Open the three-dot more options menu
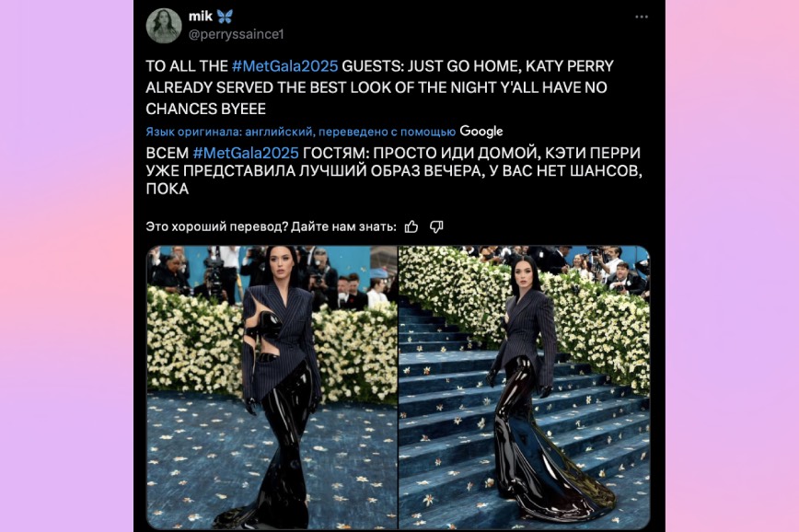This screenshot has height=532, width=799. click(x=642, y=17)
